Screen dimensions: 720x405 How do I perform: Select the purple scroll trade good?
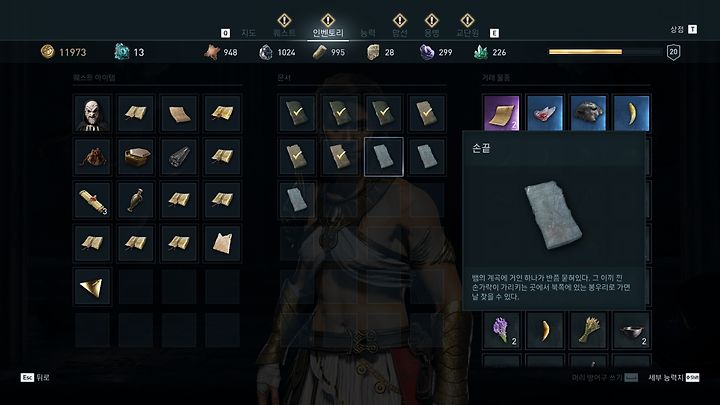(501, 113)
